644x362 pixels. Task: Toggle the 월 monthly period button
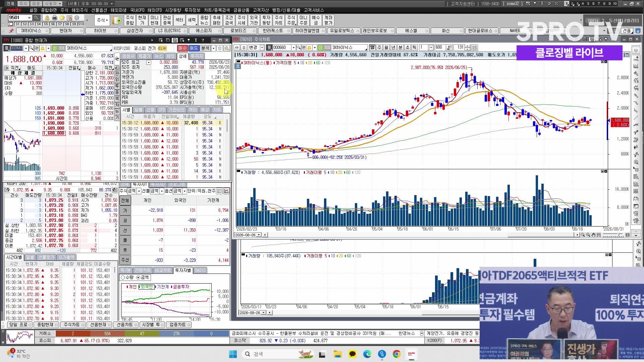pos(386,48)
